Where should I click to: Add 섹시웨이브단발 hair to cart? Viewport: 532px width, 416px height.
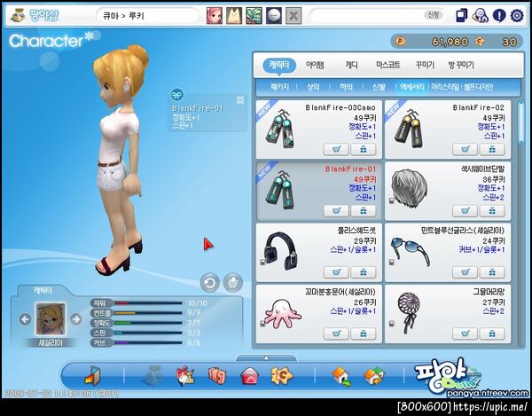point(465,211)
